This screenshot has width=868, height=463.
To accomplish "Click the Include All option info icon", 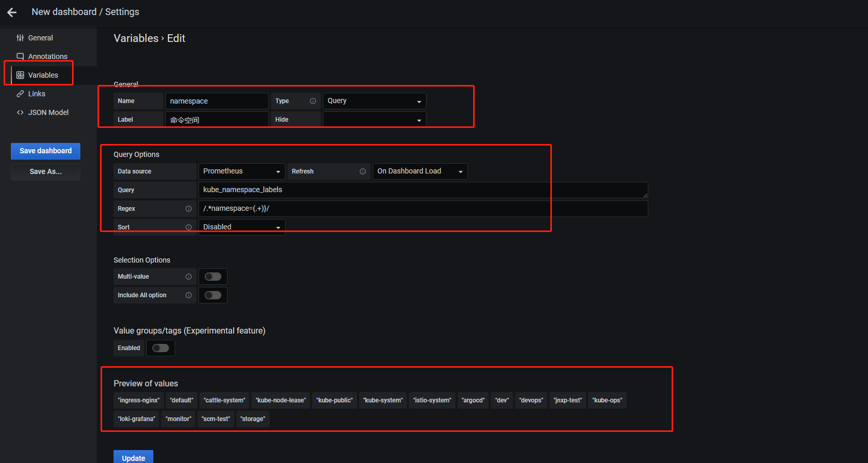I will click(x=189, y=295).
